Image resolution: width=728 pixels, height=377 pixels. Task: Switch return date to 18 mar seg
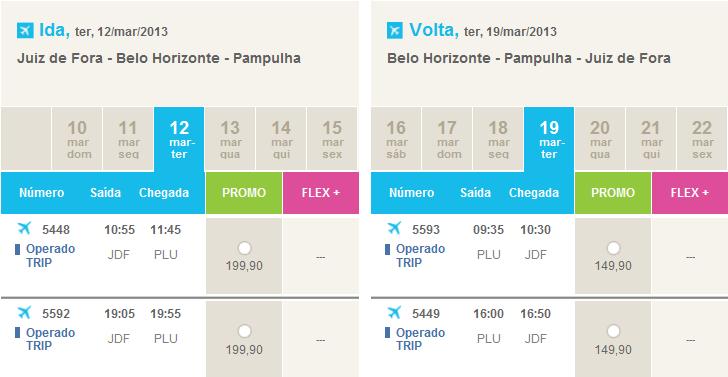[498, 139]
